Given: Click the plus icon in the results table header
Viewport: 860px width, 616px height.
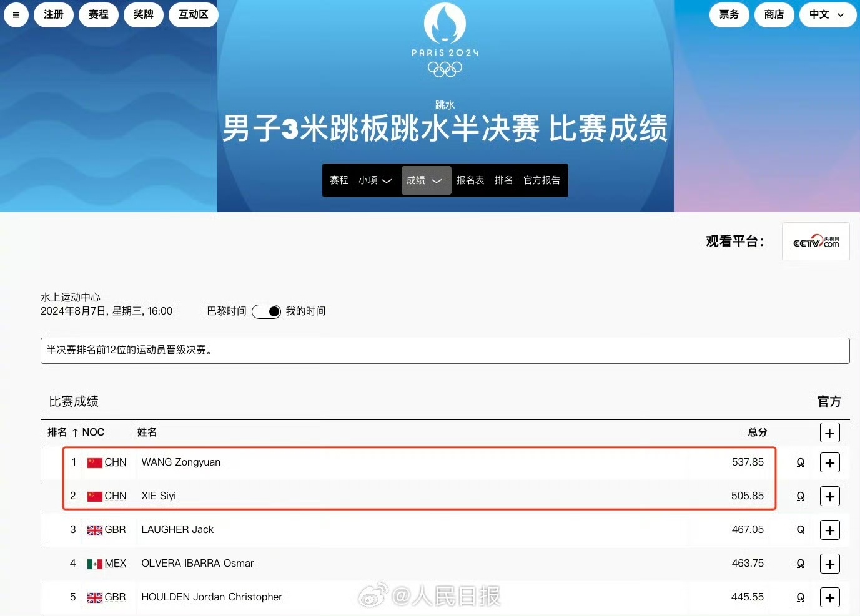Looking at the screenshot, I should (x=829, y=433).
